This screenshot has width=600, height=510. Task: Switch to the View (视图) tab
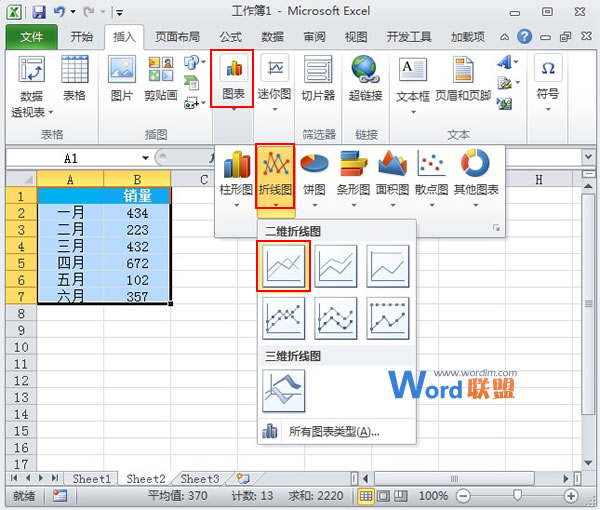pos(356,37)
